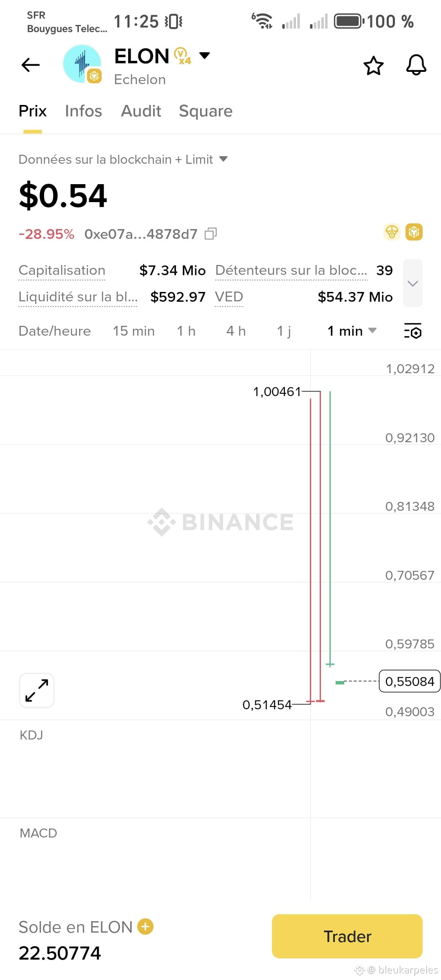Expand chart to fullscreen
Viewport: 441px width, 980px height.
37,690
